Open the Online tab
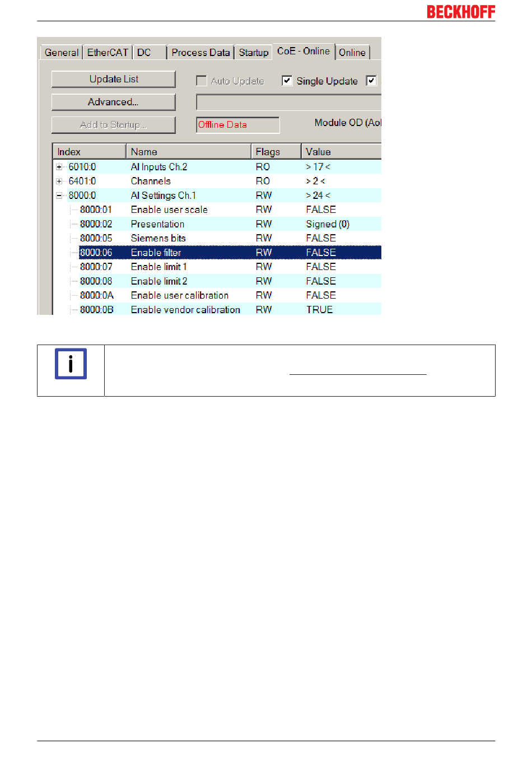Screen dimensions: 532x767 pos(352,53)
